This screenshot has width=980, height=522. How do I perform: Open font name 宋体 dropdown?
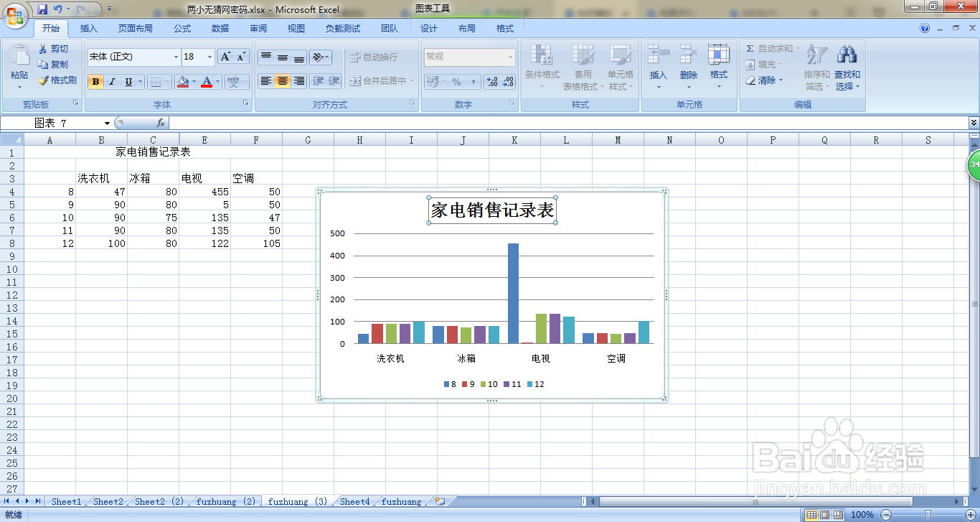point(176,57)
